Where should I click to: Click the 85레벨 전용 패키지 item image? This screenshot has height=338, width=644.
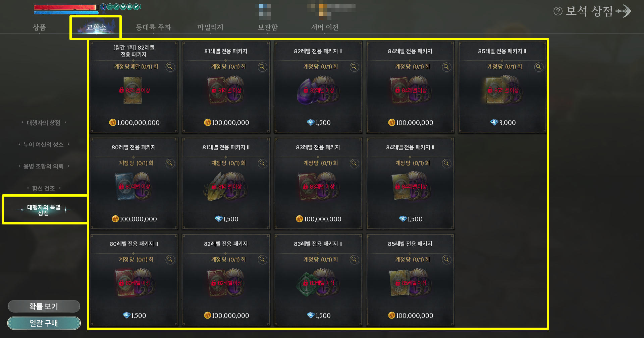click(410, 283)
